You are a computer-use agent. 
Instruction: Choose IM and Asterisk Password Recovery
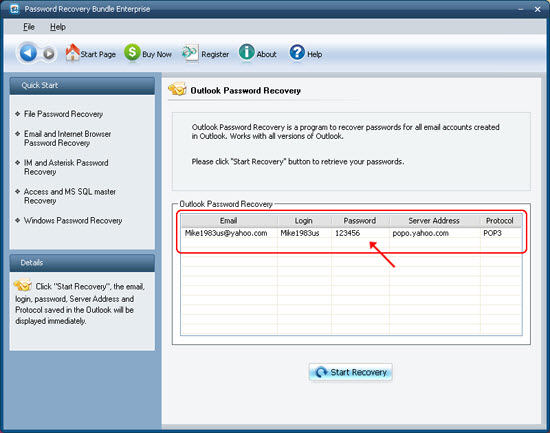[66, 167]
